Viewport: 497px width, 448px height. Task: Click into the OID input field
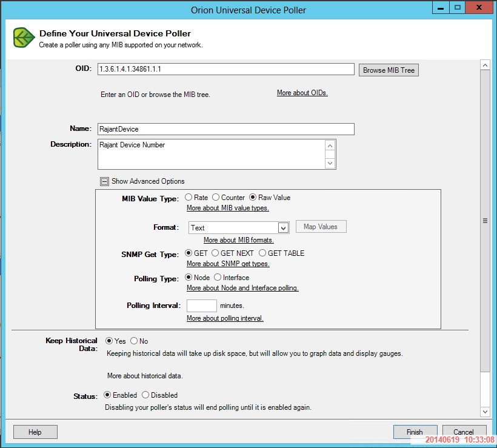225,69
